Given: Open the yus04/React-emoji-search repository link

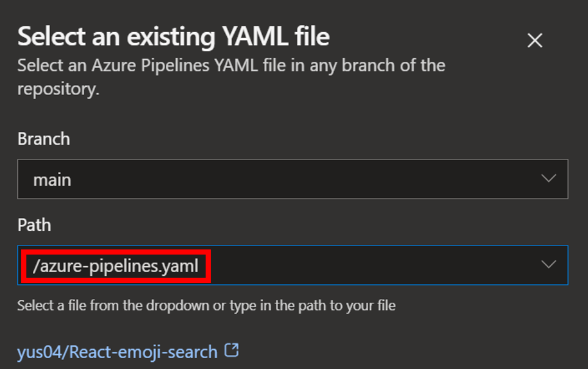Looking at the screenshot, I should (x=117, y=352).
